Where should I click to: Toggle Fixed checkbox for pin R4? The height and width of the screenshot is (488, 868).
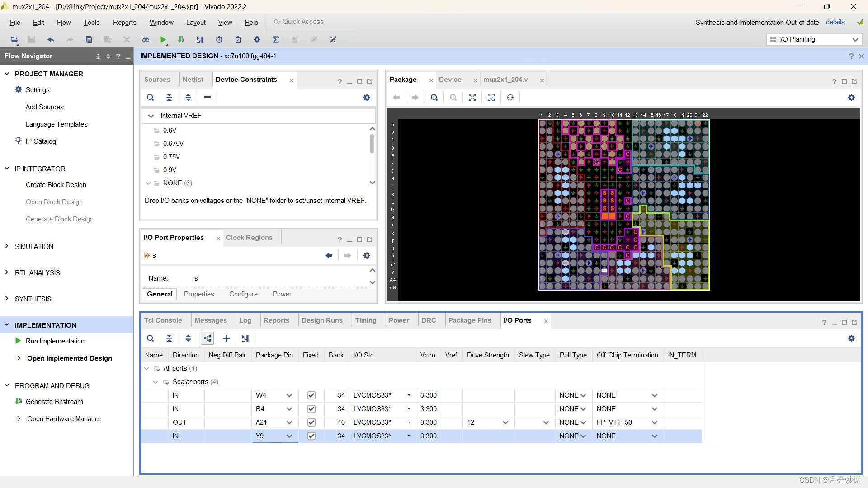click(x=311, y=409)
